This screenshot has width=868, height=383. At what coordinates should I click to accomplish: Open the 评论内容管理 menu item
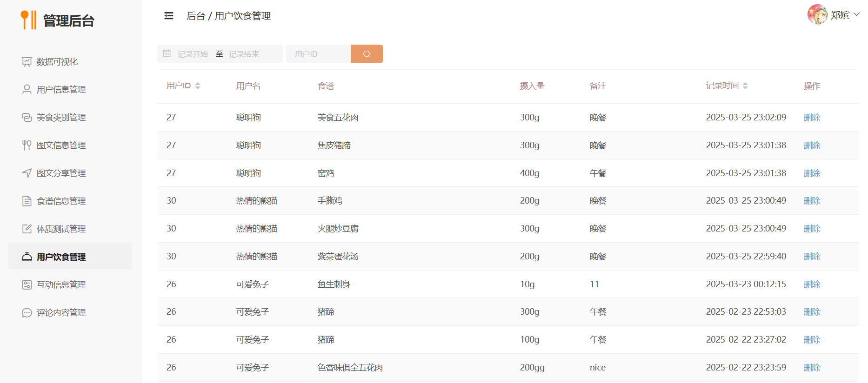[x=70, y=313]
